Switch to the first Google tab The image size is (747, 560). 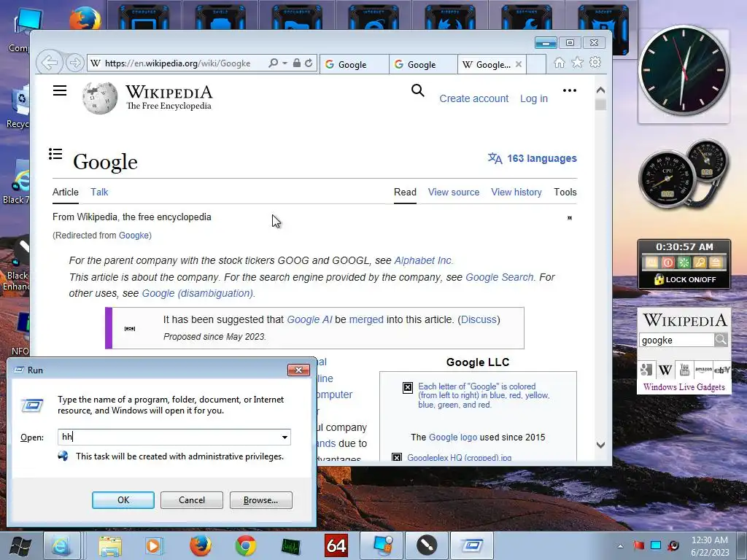click(x=354, y=64)
